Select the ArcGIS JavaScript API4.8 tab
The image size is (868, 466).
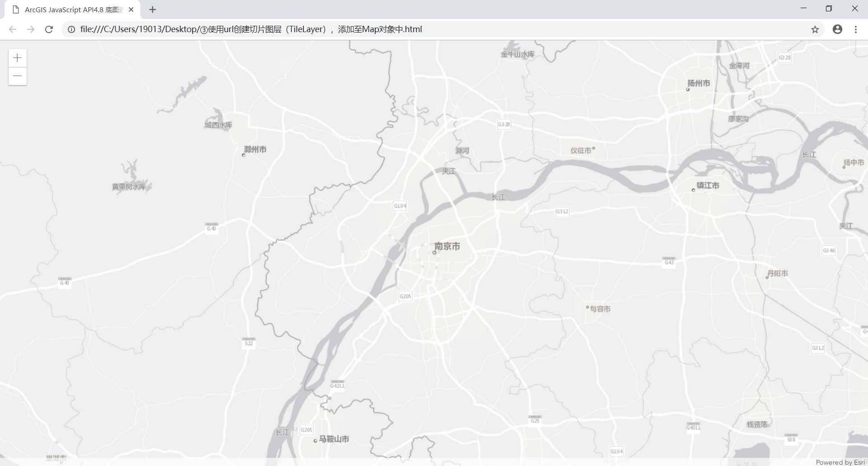point(72,10)
